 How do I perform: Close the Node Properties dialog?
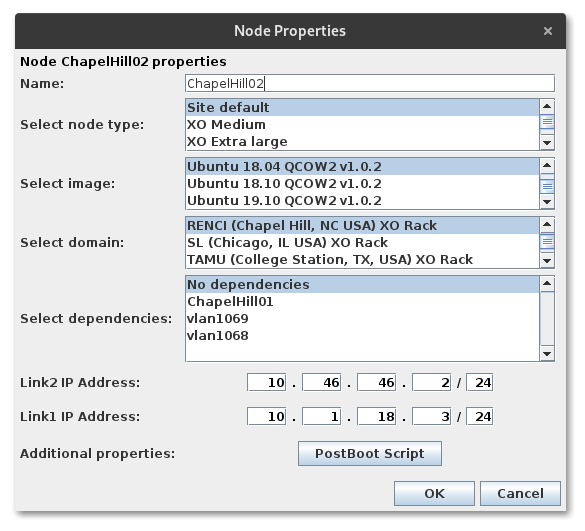click(x=547, y=31)
